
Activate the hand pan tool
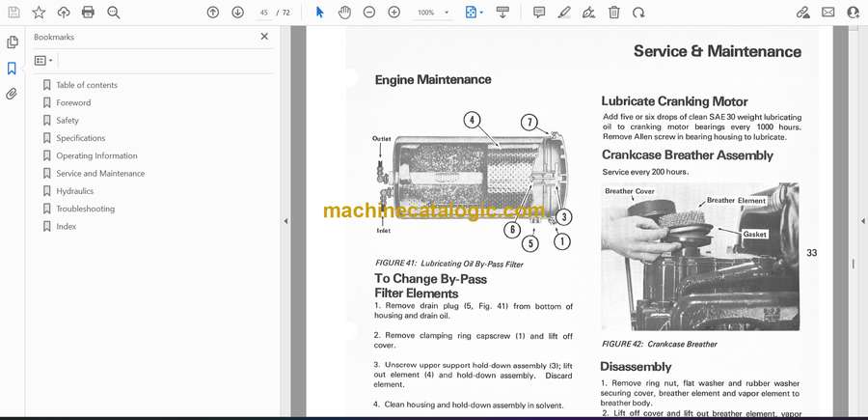pos(344,13)
